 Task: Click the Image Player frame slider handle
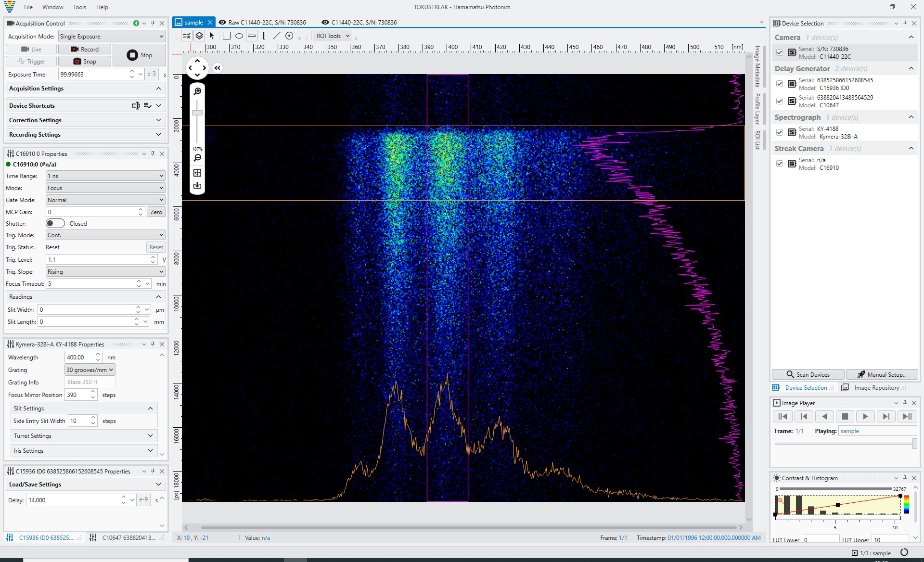pos(914,444)
